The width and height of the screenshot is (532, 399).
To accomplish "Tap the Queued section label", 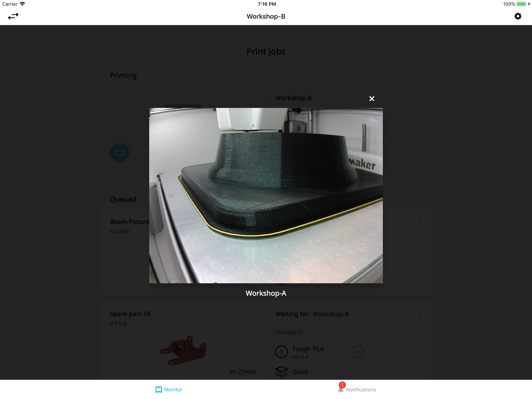I will [123, 199].
